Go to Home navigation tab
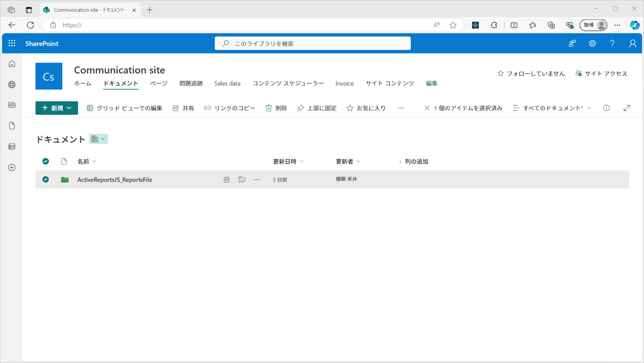The width and height of the screenshot is (644, 363). coord(83,83)
